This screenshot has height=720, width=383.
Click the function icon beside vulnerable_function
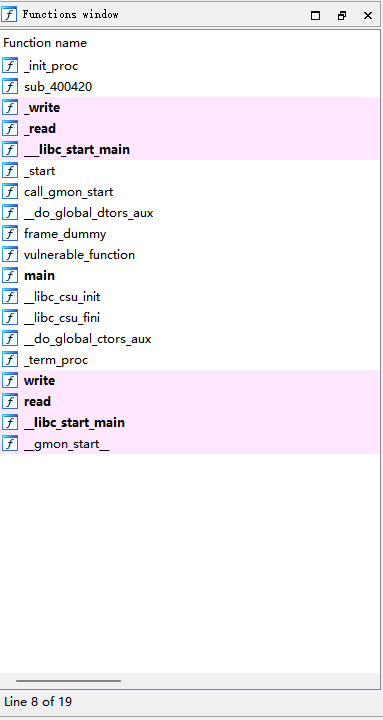[10, 255]
